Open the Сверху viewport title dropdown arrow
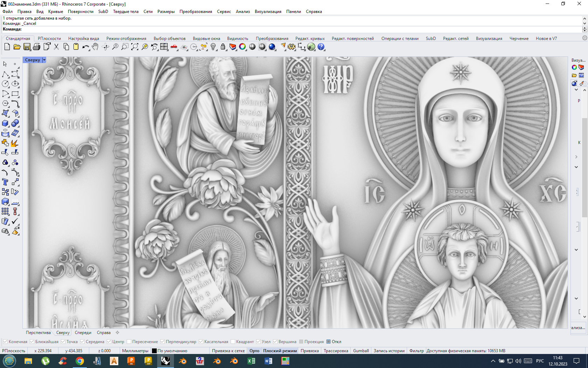This screenshot has width=588, height=368. coord(44,60)
